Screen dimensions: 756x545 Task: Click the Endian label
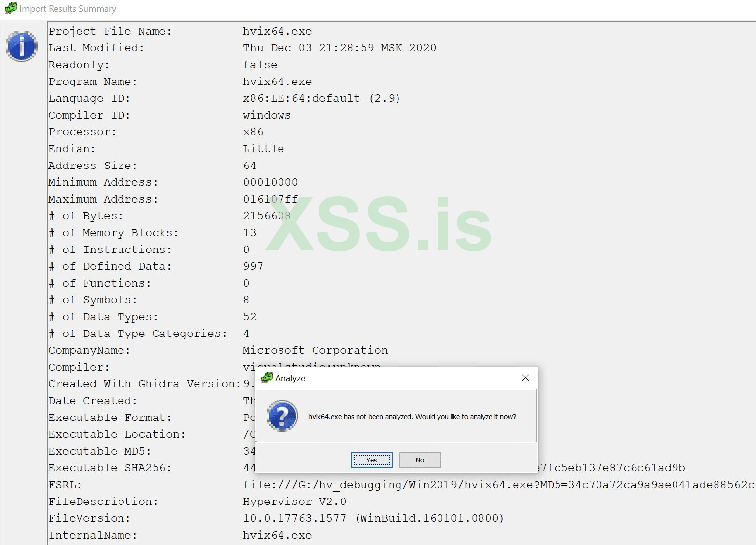(x=72, y=149)
